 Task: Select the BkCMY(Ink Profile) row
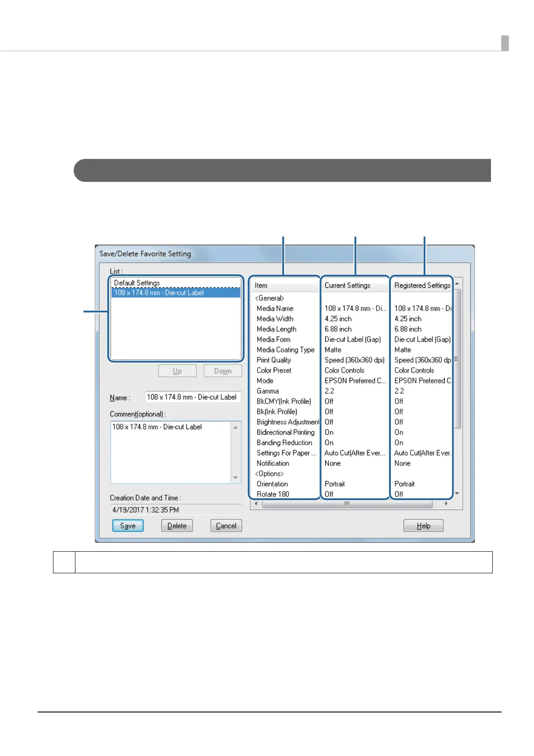(x=352, y=401)
